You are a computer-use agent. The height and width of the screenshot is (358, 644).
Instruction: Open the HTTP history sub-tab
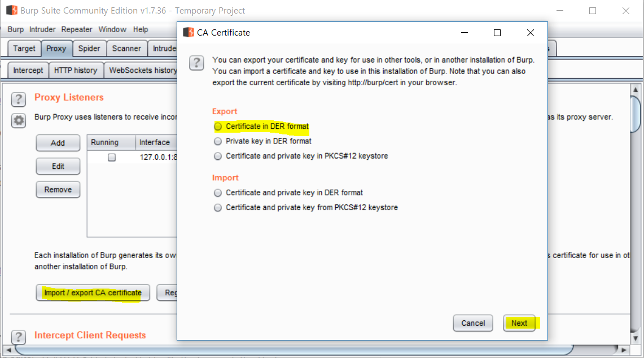[76, 70]
